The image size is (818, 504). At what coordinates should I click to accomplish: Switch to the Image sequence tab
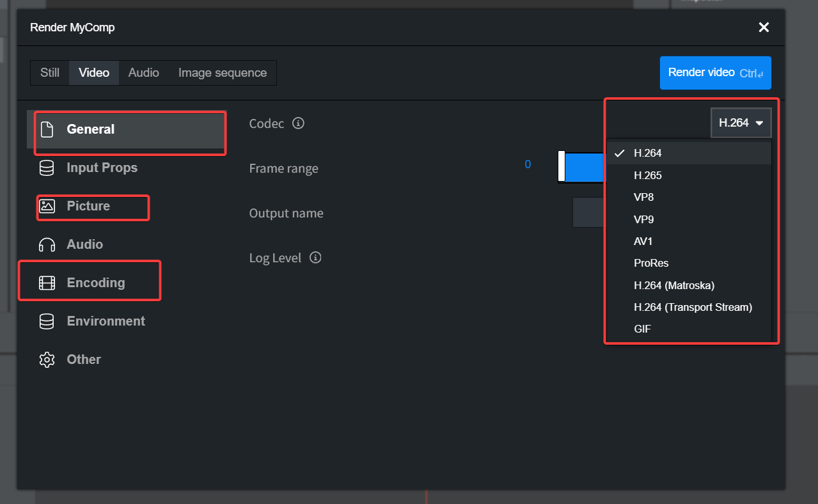click(x=223, y=73)
